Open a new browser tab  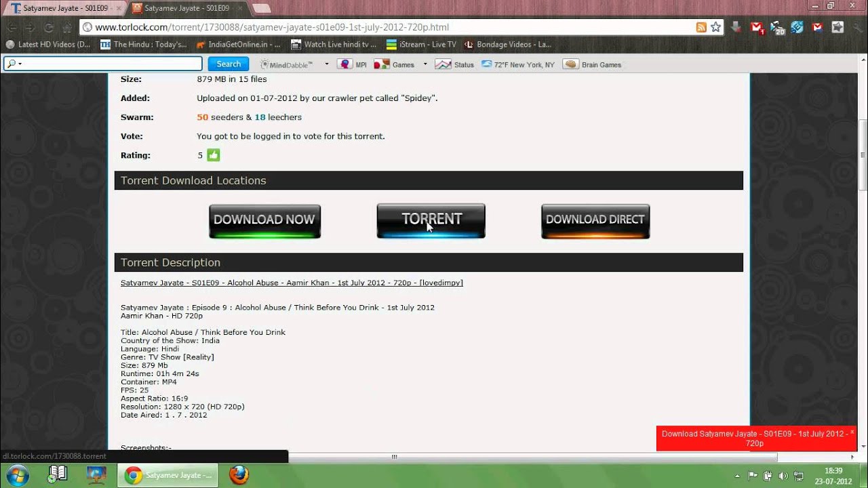[261, 8]
